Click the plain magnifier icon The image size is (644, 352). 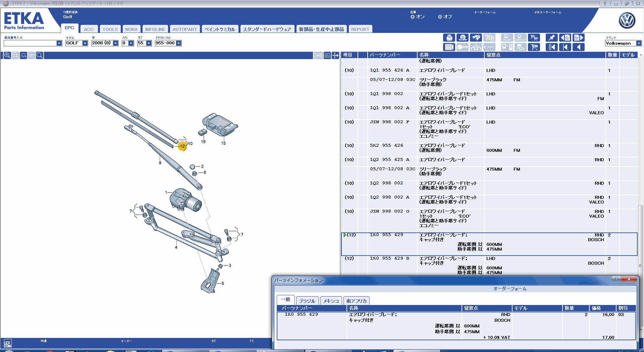tap(39, 55)
